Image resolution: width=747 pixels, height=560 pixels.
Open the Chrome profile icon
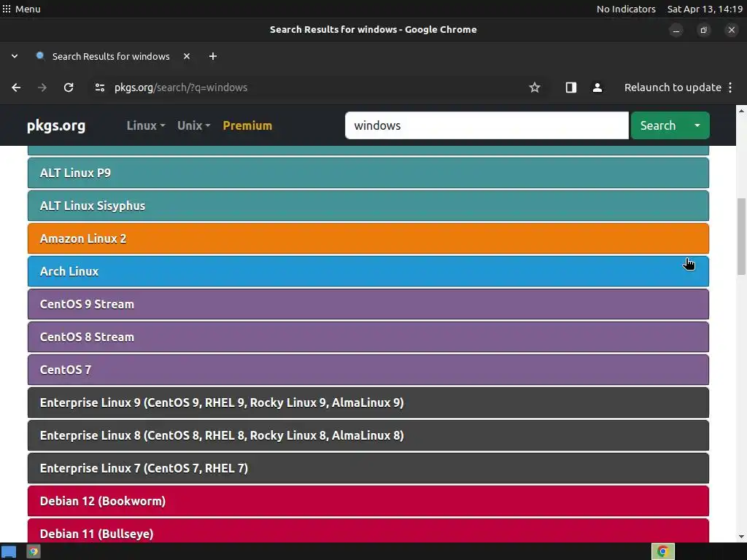(x=597, y=87)
